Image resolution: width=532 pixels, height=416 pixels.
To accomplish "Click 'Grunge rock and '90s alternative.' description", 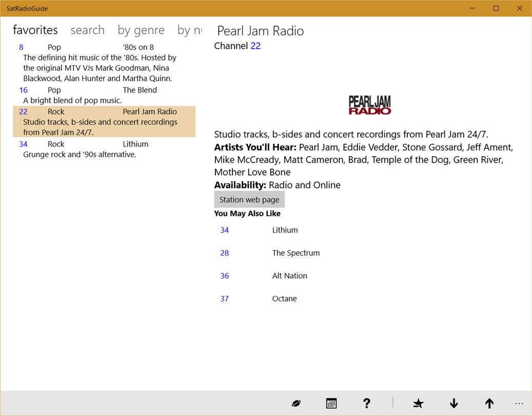I will click(80, 155).
